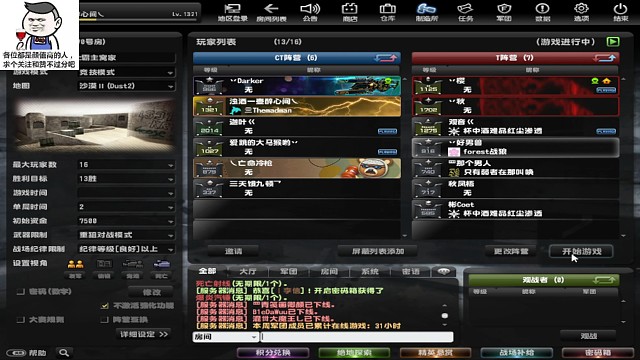
Task: Click the swap arrows on CT阵营 header
Action: pos(385,58)
